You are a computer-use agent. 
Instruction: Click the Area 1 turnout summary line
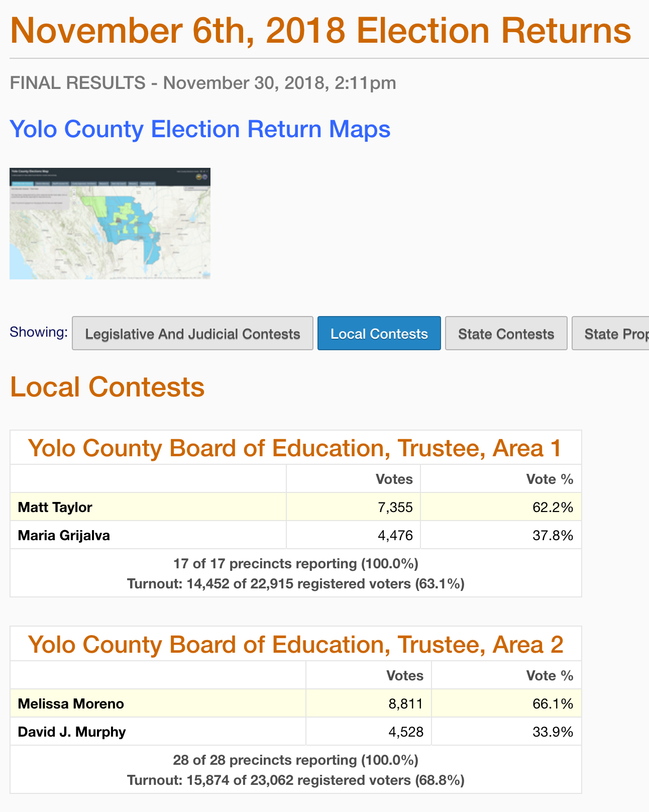295,584
